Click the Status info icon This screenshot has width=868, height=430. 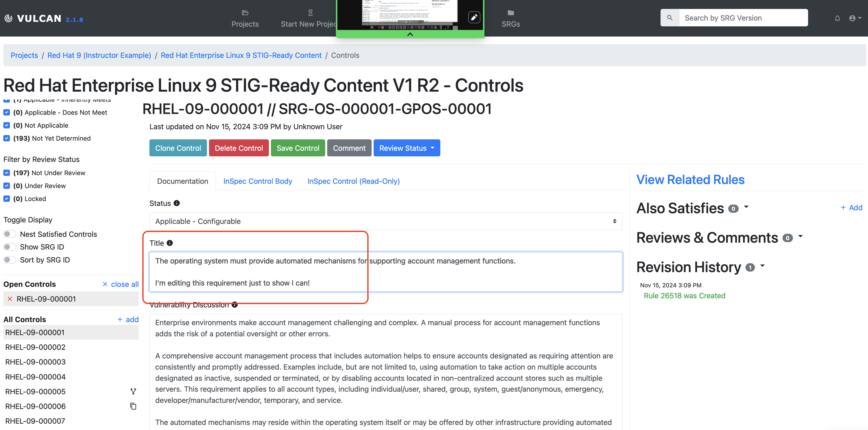177,203
